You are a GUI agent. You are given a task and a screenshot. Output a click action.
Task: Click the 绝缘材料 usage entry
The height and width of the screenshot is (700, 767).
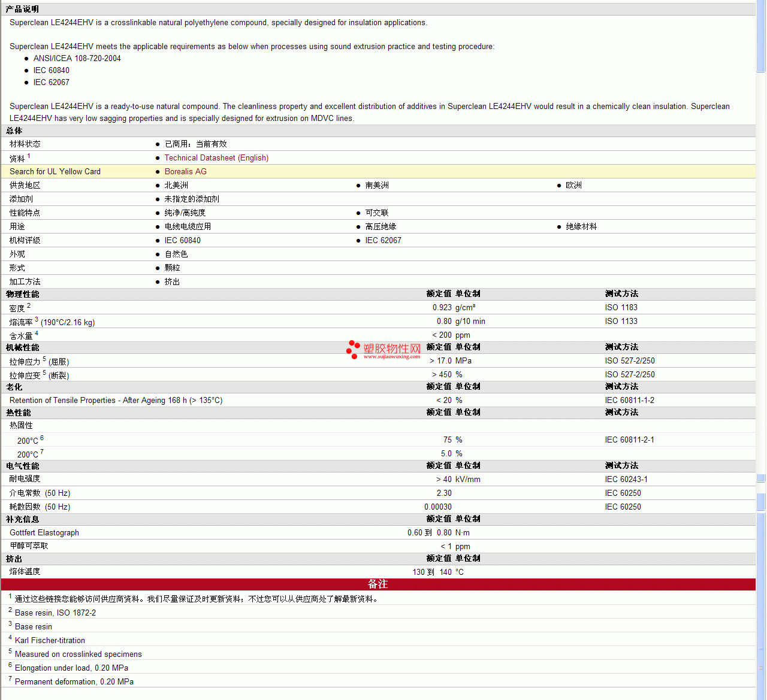click(x=582, y=227)
